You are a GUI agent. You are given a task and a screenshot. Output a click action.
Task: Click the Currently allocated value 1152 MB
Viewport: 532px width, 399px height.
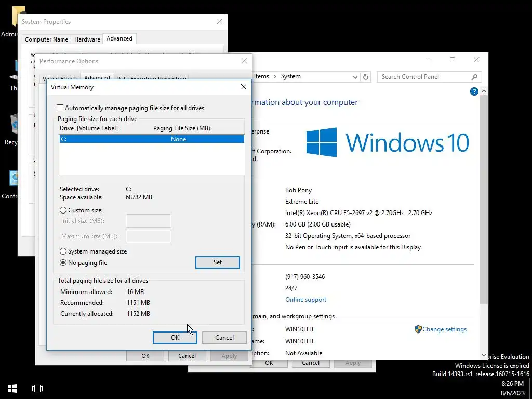(x=138, y=313)
